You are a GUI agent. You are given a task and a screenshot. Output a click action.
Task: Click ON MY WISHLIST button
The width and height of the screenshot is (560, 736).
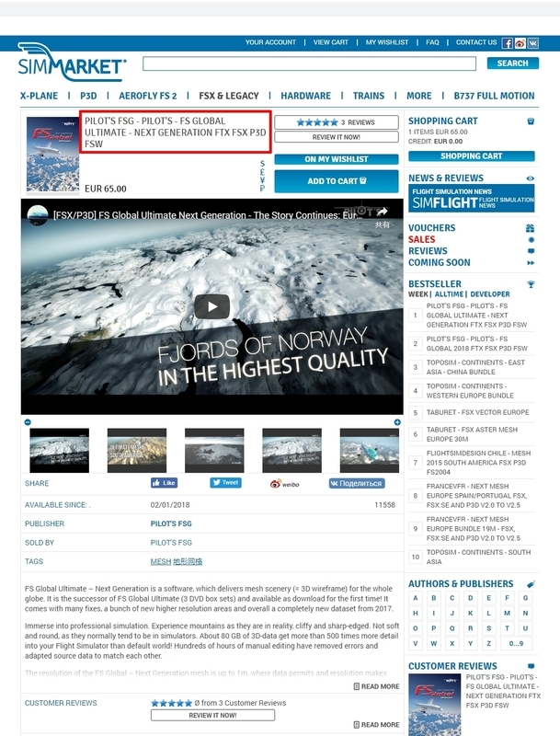click(337, 159)
